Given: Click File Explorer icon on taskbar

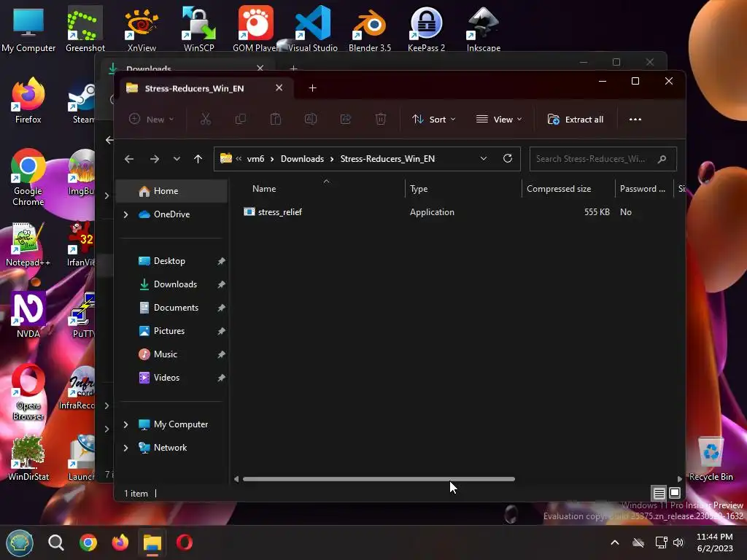Looking at the screenshot, I should (x=152, y=542).
